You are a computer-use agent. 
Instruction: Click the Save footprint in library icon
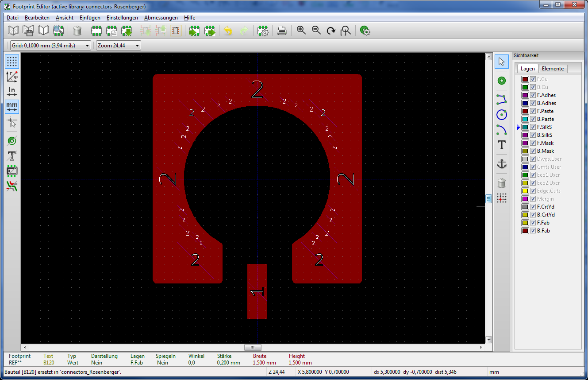pyautogui.click(x=28, y=31)
